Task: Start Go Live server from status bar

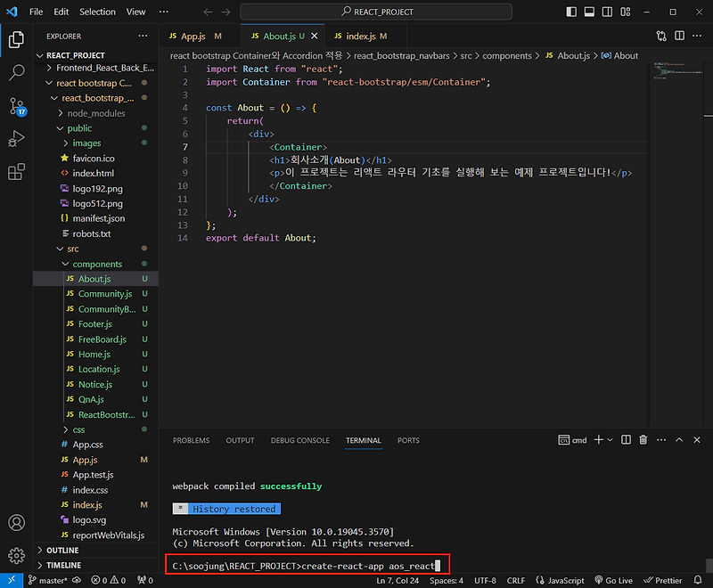Action: [613, 580]
